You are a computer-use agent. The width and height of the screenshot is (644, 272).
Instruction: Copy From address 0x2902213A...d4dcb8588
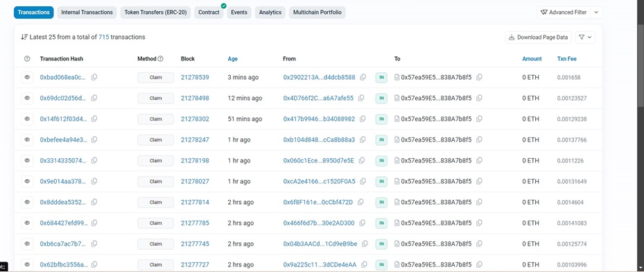(363, 77)
